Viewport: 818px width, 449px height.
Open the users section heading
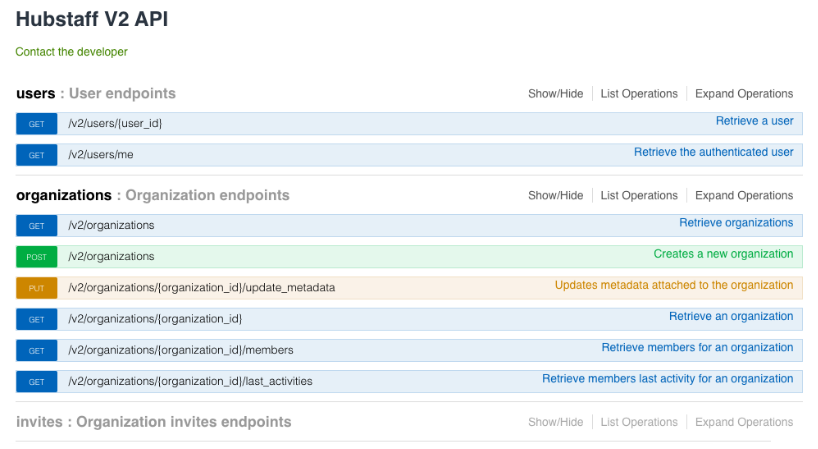click(36, 94)
